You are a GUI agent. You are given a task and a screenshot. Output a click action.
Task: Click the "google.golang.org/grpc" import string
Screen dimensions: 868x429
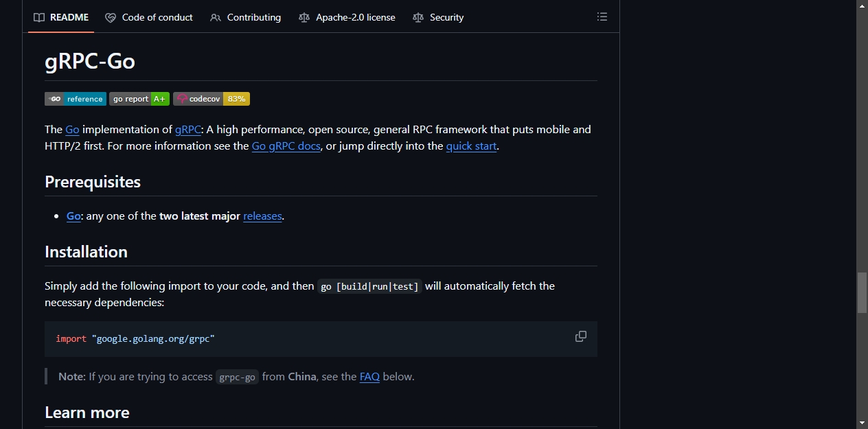click(x=153, y=338)
